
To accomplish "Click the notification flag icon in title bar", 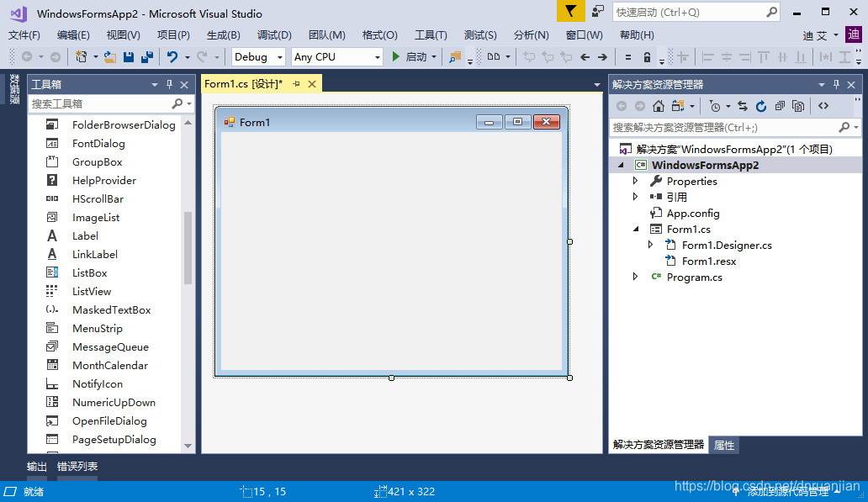I will click(571, 12).
